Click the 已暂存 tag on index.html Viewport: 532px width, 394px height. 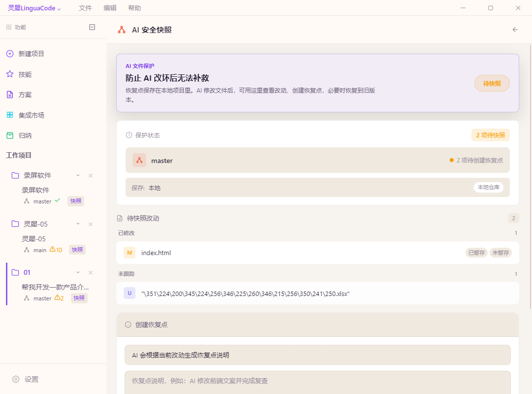tap(476, 253)
